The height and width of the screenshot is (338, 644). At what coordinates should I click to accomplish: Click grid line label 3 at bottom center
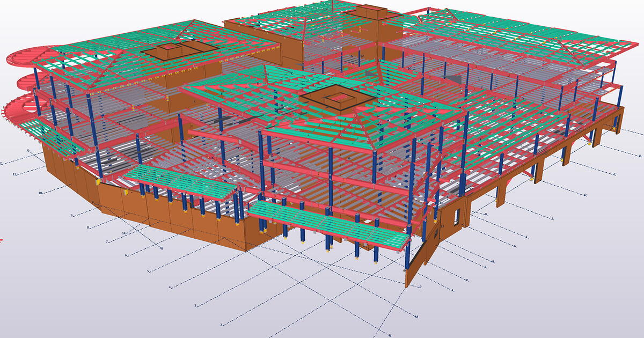click(x=196, y=305)
